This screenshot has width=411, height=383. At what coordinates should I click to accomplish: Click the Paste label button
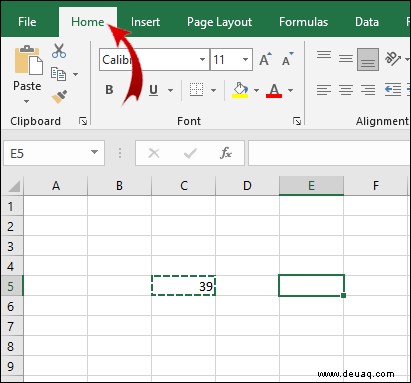click(x=27, y=86)
